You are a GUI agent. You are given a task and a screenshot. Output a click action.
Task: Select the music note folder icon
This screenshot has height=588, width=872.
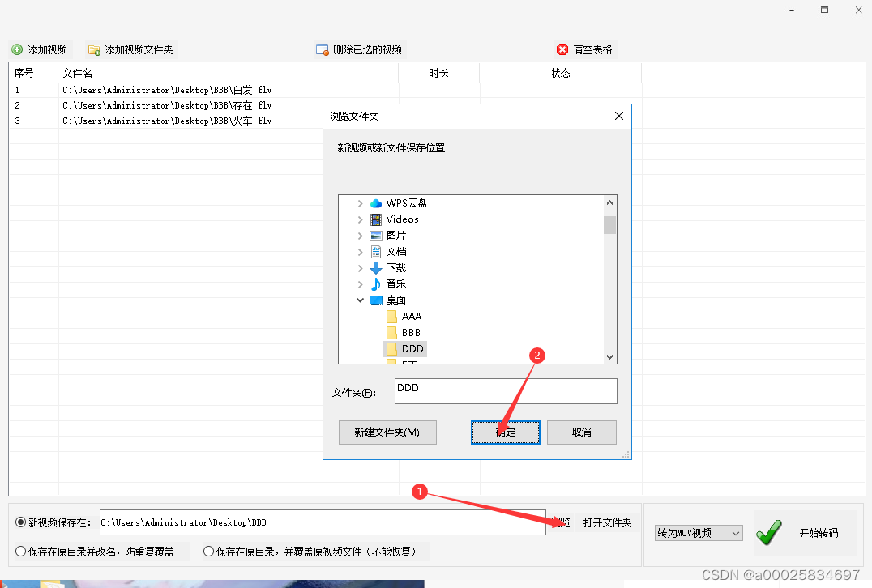point(376,283)
